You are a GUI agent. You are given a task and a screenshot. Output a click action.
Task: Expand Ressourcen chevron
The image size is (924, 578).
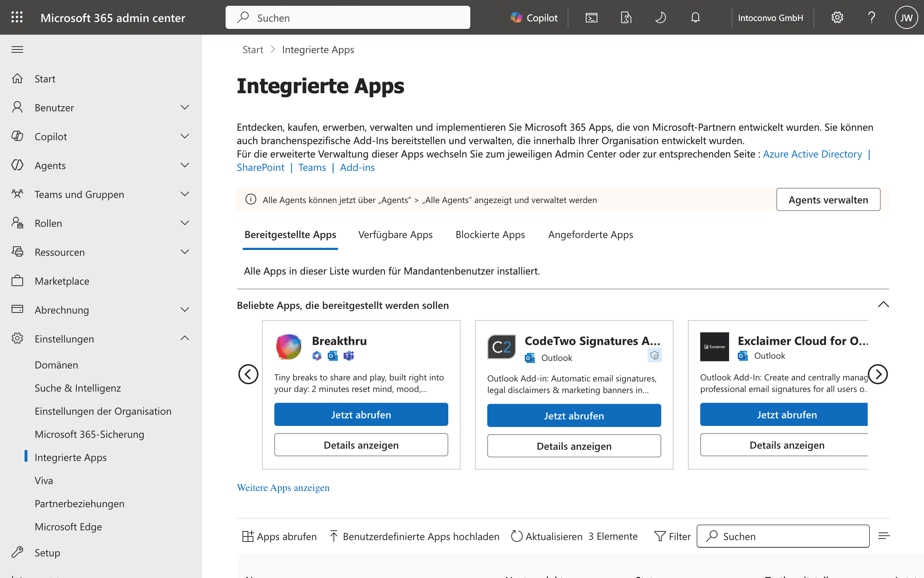(x=185, y=252)
